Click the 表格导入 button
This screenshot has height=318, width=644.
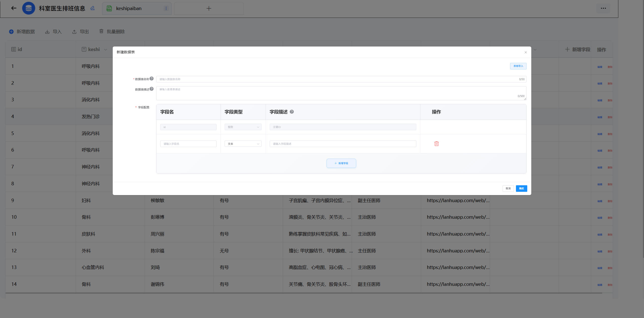pos(518,66)
